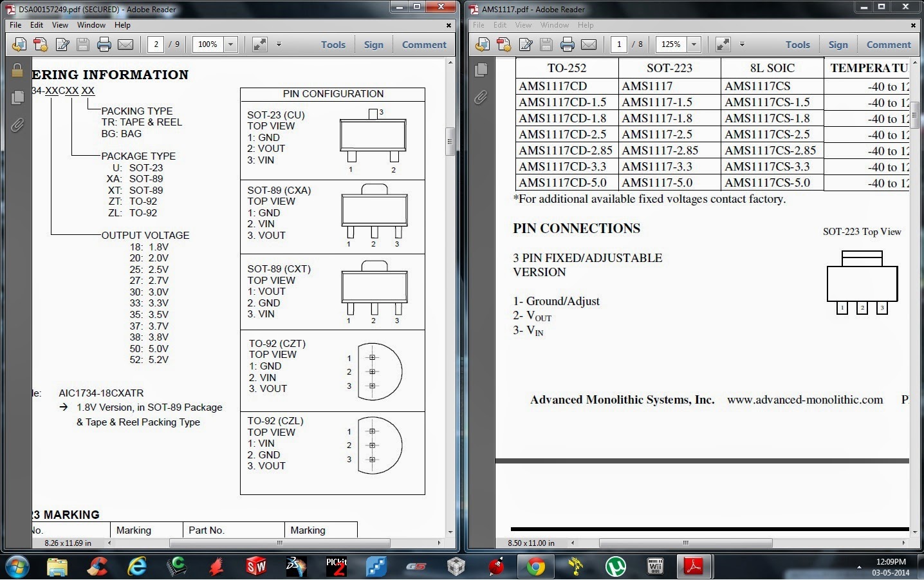The height and width of the screenshot is (580, 924).
Task: Click page size 8.26 x 11.69 in status
Action: coord(68,543)
